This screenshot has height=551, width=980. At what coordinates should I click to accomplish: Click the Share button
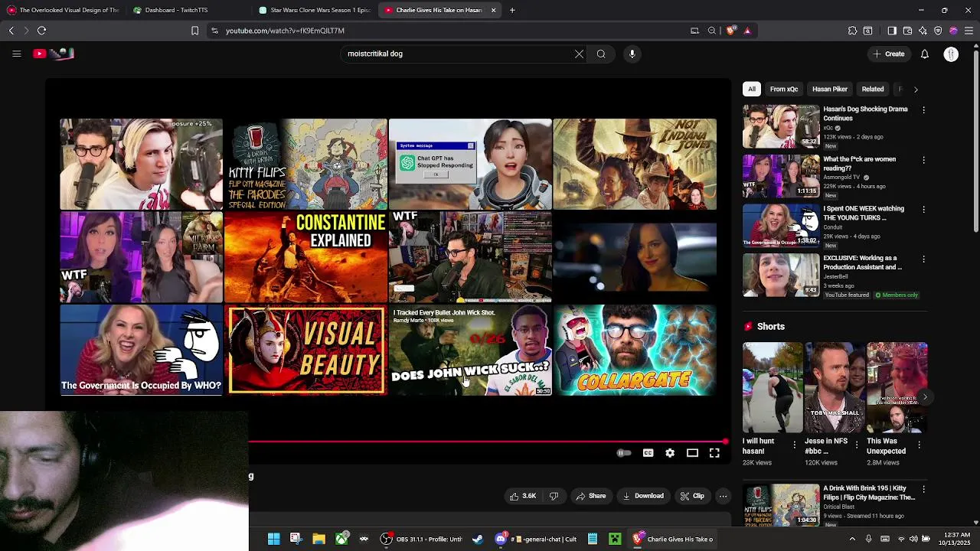click(x=590, y=496)
